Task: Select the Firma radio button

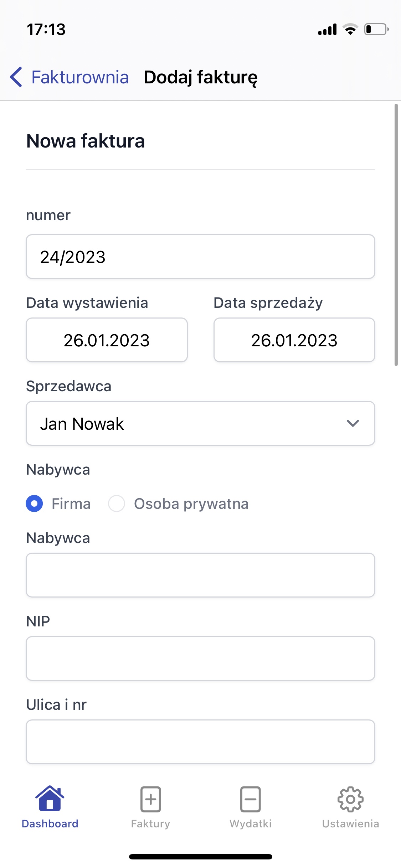Action: pos(34,503)
